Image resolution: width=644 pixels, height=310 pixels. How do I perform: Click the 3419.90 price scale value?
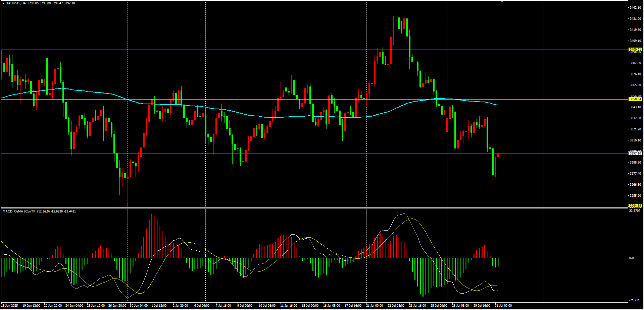[x=635, y=30]
